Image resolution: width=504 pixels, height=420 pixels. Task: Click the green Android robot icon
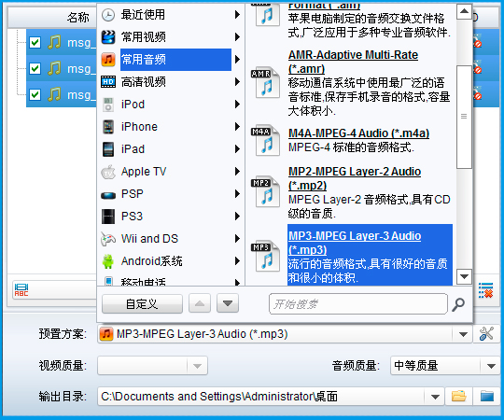(108, 261)
